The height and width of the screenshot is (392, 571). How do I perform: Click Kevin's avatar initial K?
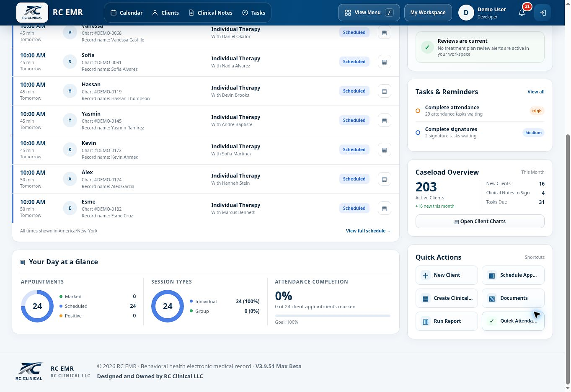coord(70,150)
